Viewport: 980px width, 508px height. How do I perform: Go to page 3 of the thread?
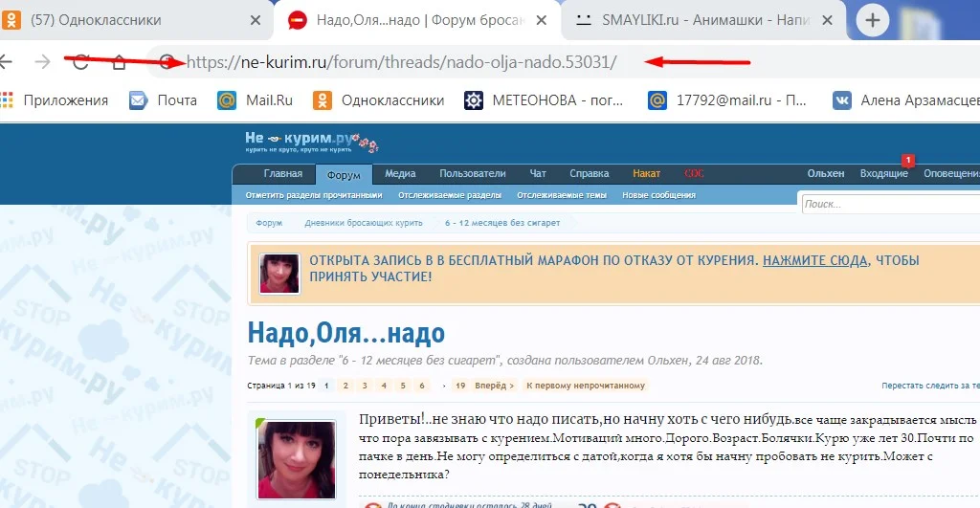pos(365,386)
